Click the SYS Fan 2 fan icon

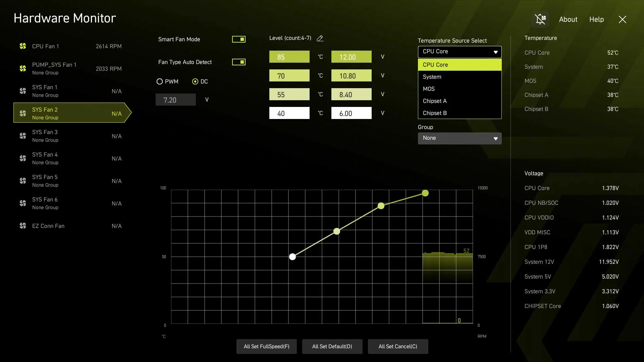coord(23,113)
